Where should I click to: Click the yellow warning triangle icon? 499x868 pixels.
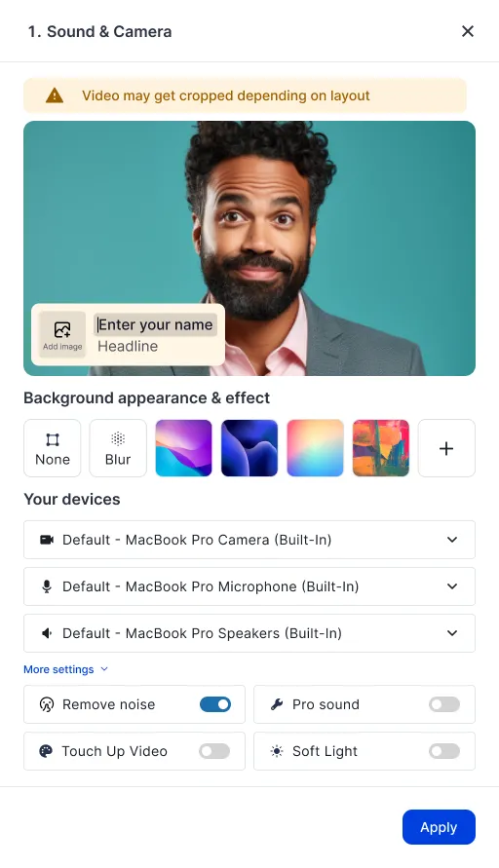click(55, 95)
